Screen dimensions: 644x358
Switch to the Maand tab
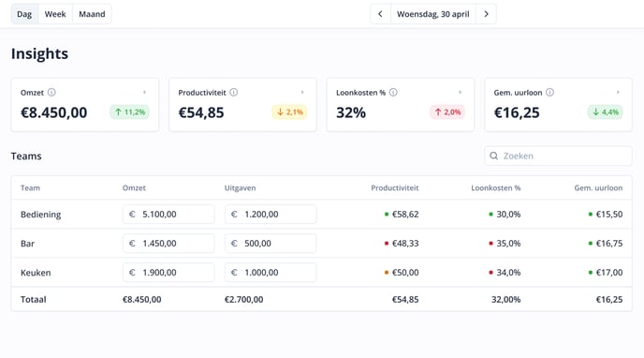pos(92,14)
